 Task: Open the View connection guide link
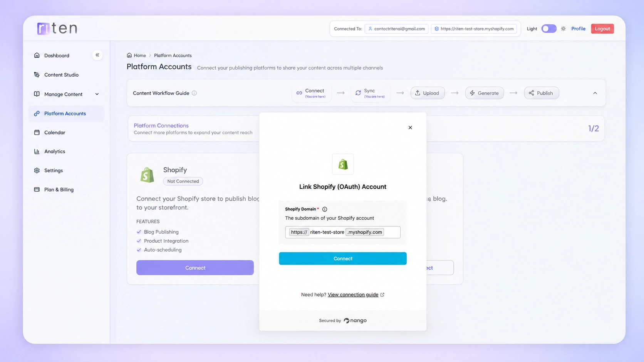pyautogui.click(x=353, y=295)
